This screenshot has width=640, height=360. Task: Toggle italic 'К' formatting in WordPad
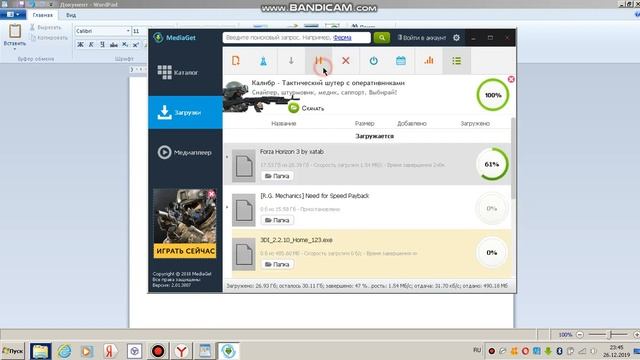pos(91,44)
